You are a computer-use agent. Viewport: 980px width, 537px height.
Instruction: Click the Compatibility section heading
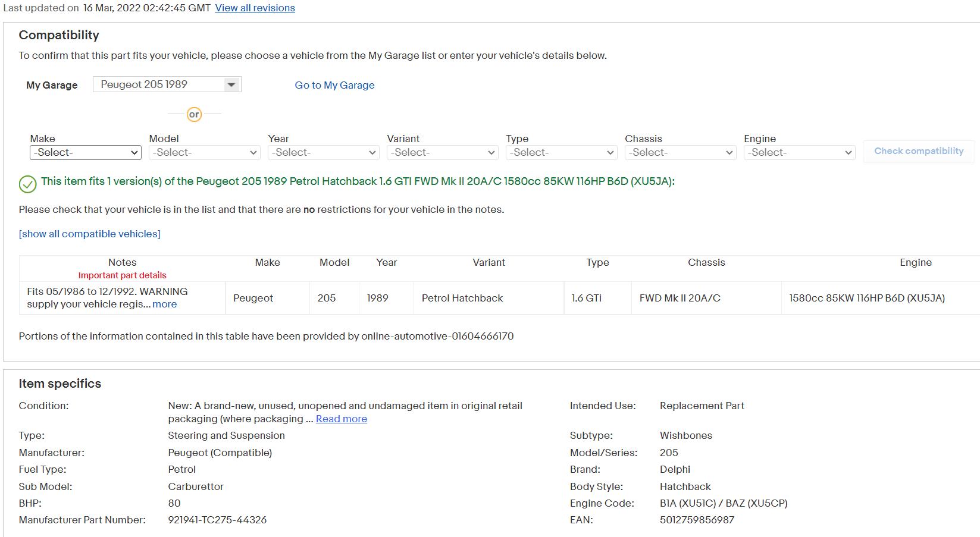pos(59,35)
